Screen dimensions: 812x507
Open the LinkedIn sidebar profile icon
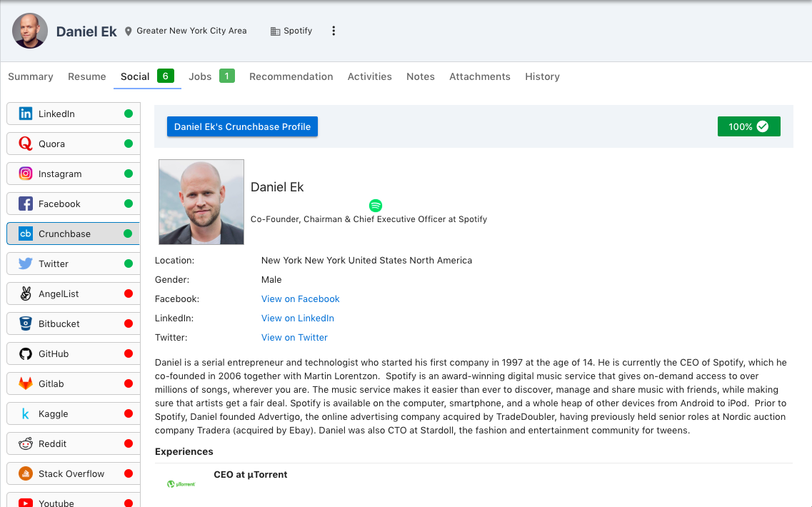click(x=26, y=114)
